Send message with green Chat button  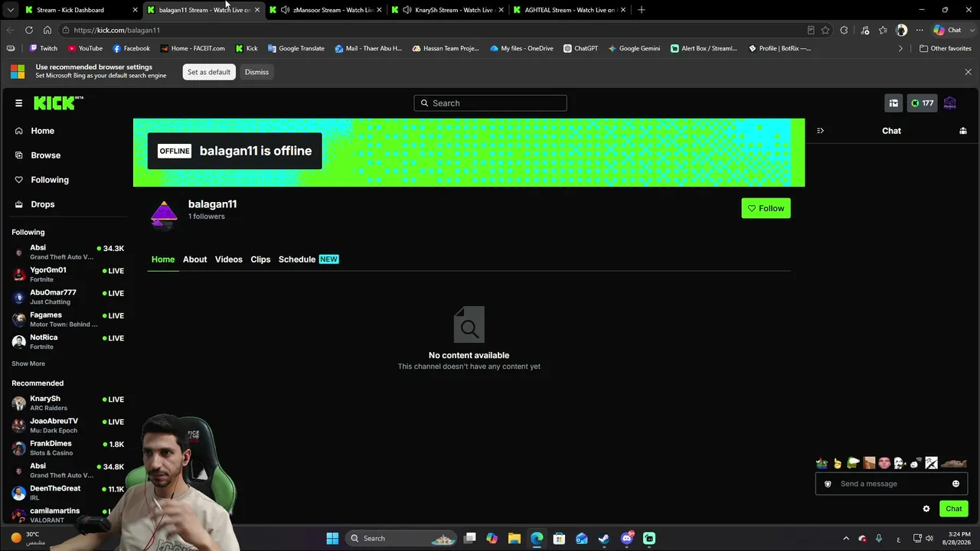point(953,509)
